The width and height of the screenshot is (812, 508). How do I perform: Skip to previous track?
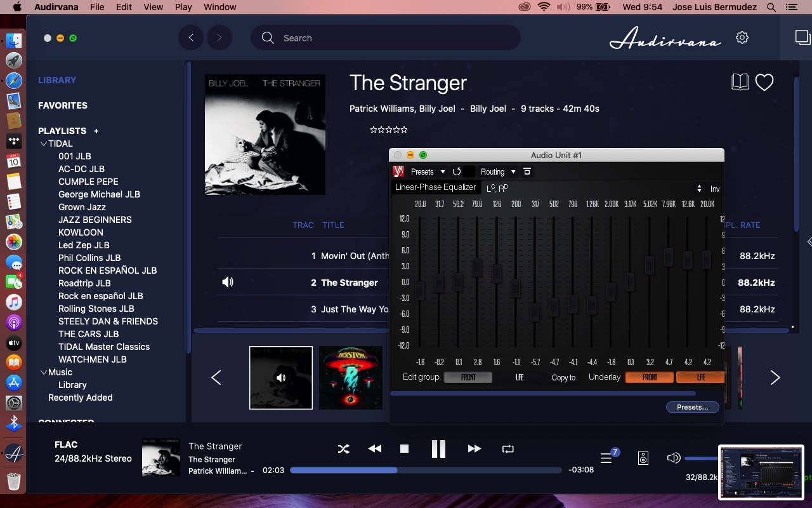375,449
